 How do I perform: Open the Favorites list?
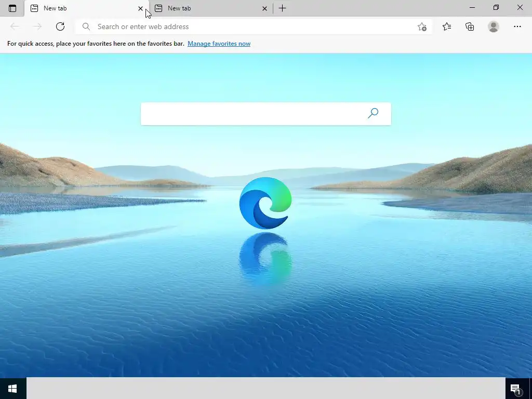447,26
